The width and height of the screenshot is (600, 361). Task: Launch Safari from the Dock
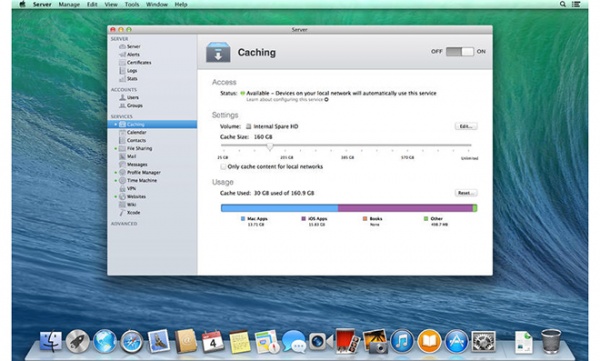point(132,341)
